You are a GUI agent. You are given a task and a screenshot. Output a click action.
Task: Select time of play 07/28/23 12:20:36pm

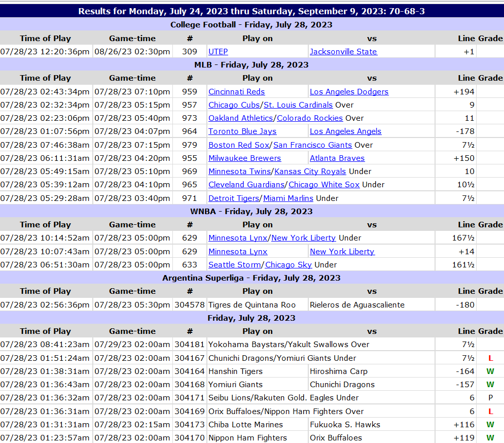[45, 51]
